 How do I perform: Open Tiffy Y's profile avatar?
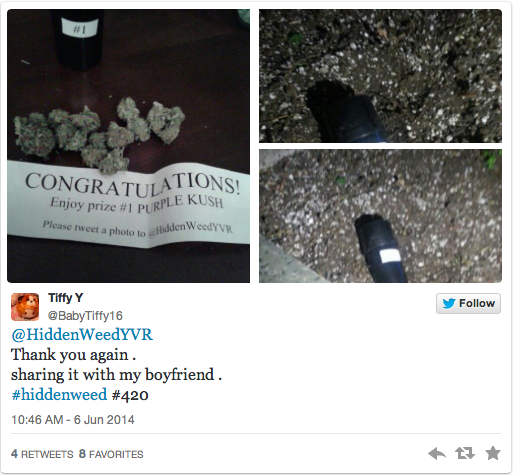tap(25, 307)
